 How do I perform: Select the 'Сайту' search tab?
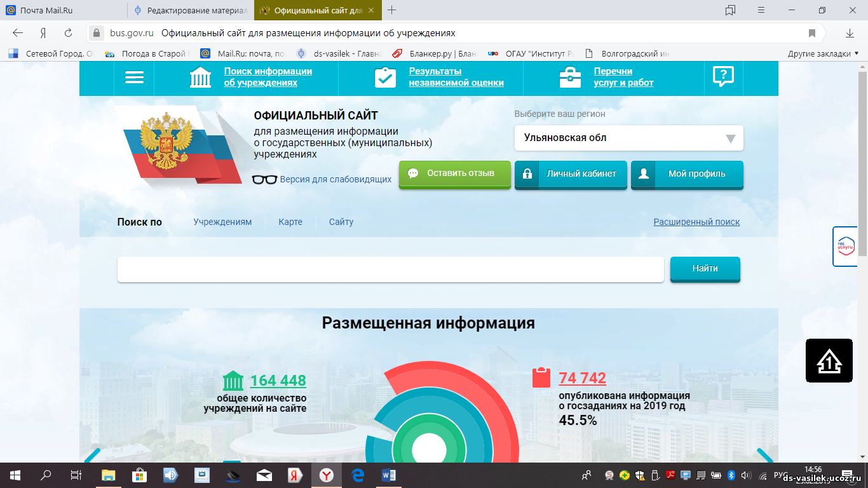341,222
